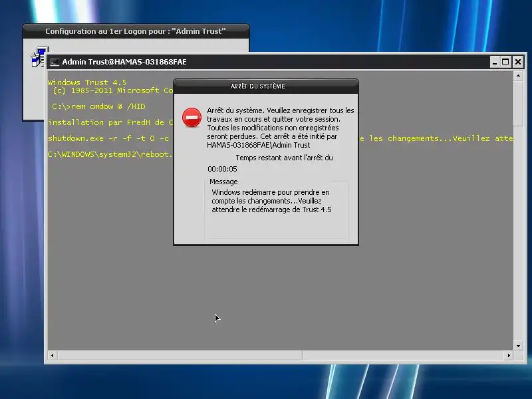Click the 'Windows redémarre pour prendre en' message text
The width and height of the screenshot is (532, 399).
tap(271, 192)
